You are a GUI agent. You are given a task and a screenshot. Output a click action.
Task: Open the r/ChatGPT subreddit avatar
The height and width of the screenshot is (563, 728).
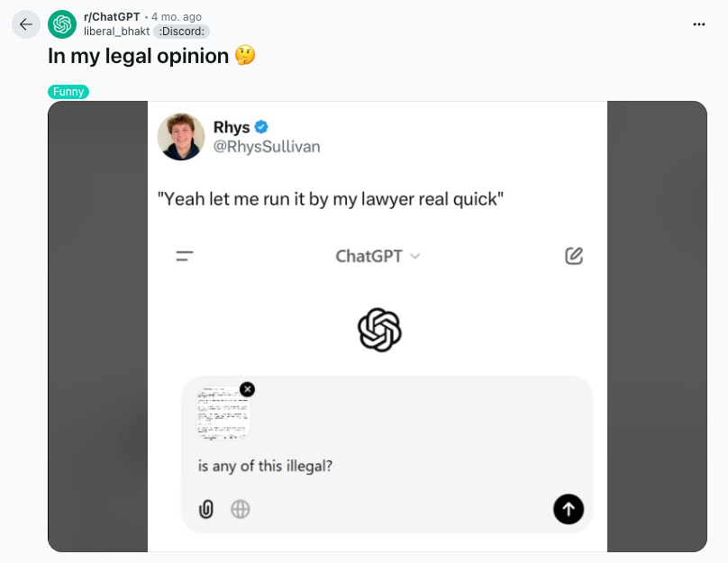[x=62, y=24]
